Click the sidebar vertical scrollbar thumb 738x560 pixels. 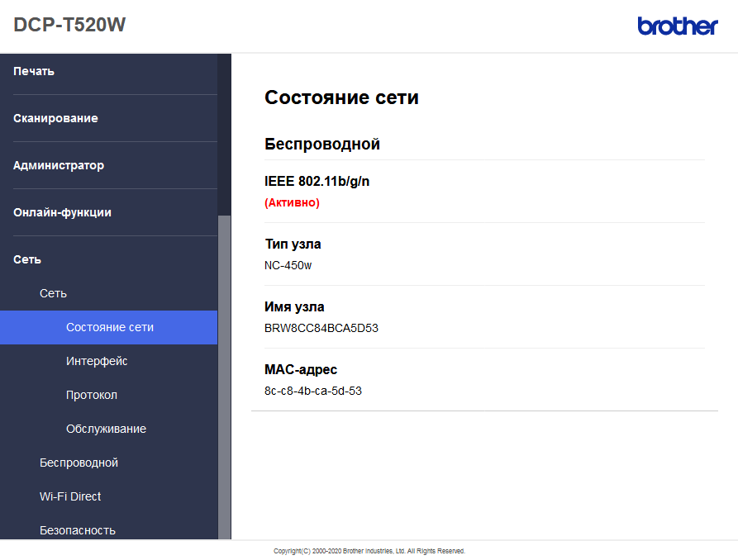[225, 377]
